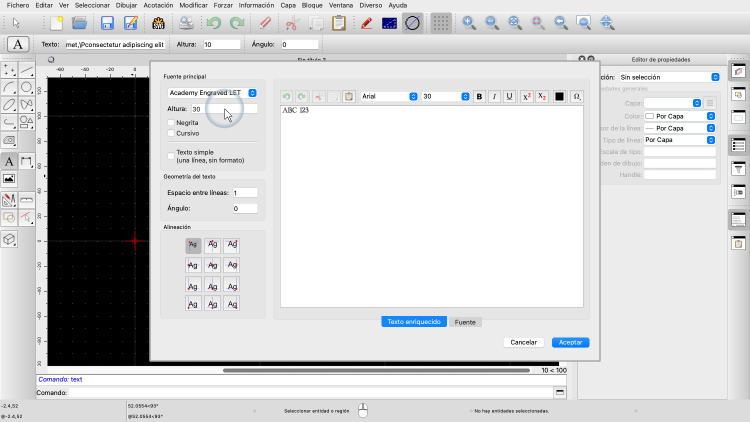Image resolution: width=750 pixels, height=422 pixels.
Task: Toggle subscript formatting
Action: click(542, 96)
